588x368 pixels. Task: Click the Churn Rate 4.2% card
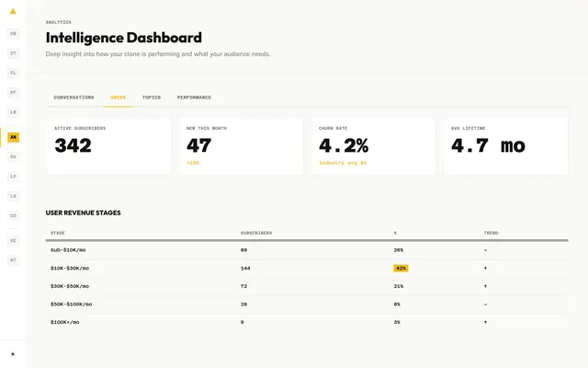(374, 146)
